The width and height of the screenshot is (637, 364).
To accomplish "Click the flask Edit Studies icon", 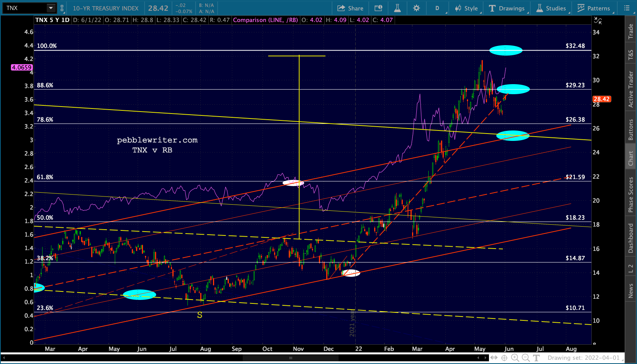I will 397,8.
